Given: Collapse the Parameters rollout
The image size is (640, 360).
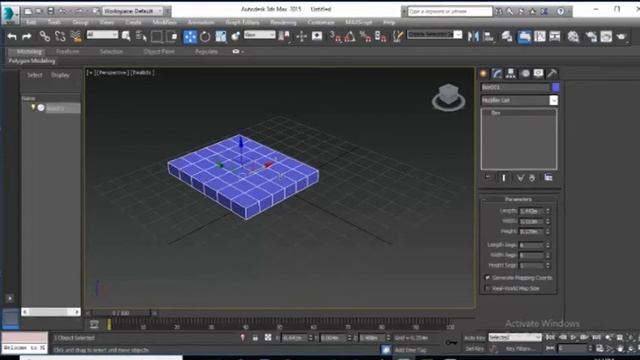Looking at the screenshot, I should pos(518,199).
